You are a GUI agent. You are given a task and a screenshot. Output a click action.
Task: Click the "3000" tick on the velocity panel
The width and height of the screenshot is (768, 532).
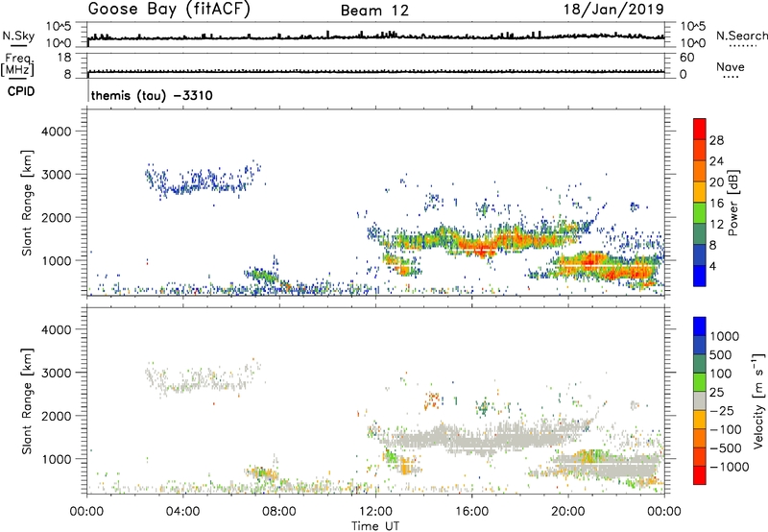point(56,373)
